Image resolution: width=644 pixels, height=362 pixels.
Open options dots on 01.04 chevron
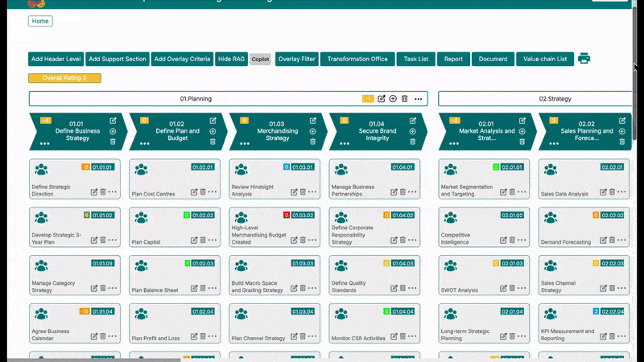[x=345, y=144]
